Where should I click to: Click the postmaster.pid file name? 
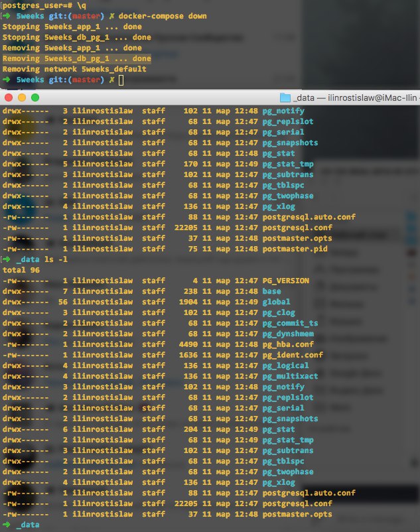[295, 249]
